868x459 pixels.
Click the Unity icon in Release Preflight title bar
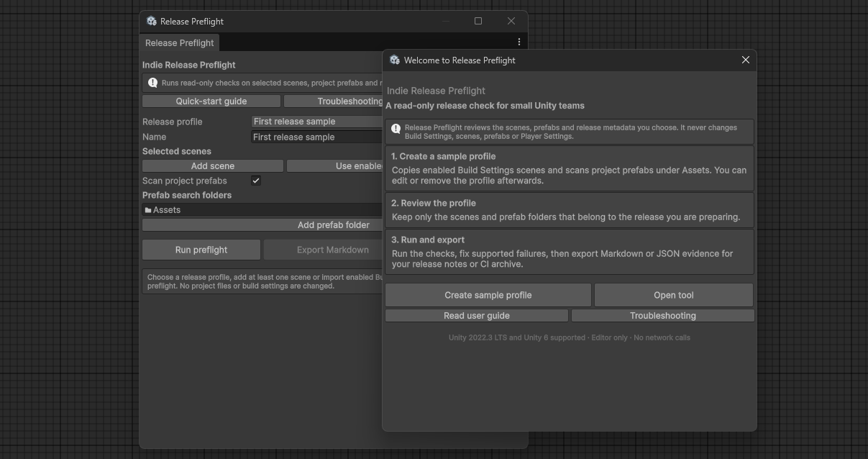tap(152, 22)
